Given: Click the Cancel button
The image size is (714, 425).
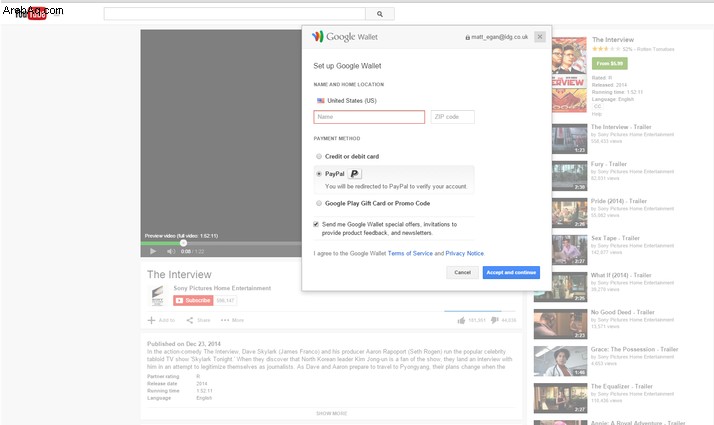Looking at the screenshot, I should pos(462,272).
